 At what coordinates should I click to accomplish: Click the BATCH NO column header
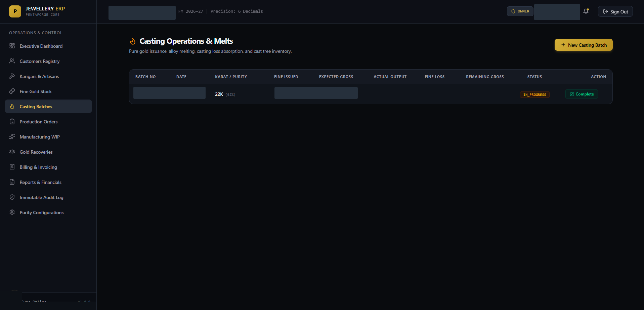pyautogui.click(x=145, y=77)
